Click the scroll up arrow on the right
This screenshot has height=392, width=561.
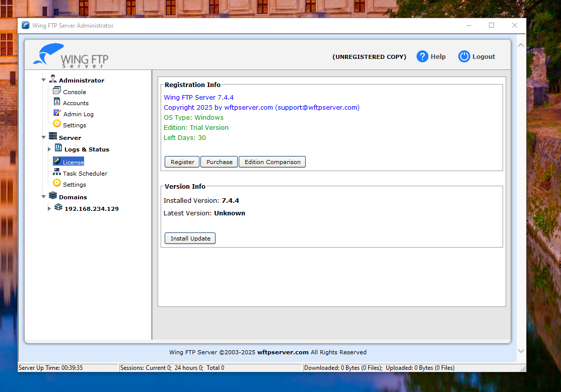coord(521,45)
